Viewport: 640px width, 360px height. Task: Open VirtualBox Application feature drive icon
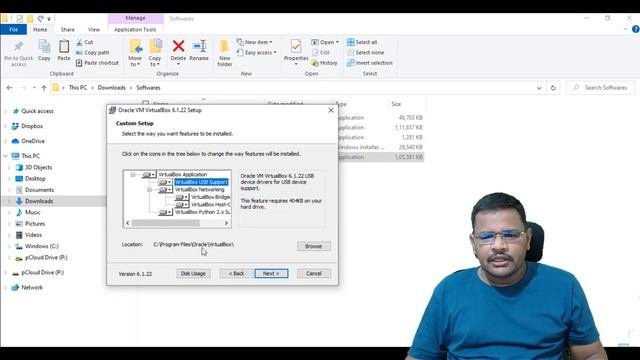(149, 175)
